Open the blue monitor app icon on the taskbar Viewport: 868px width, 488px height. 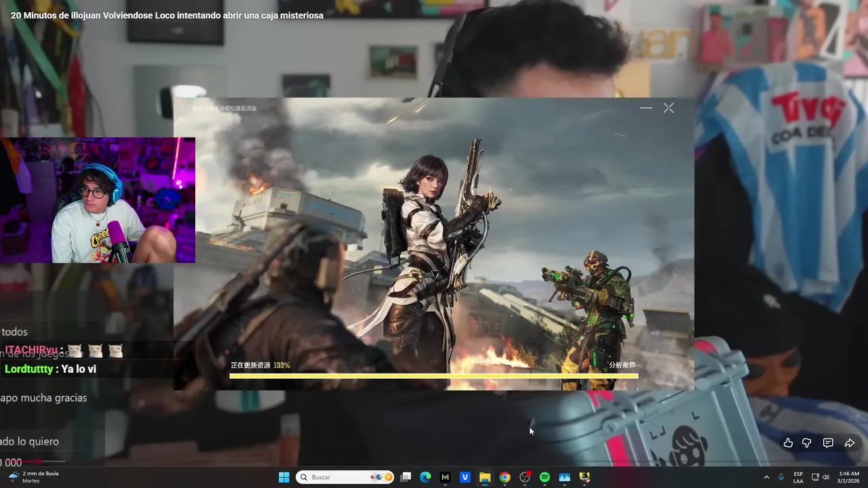point(564,477)
